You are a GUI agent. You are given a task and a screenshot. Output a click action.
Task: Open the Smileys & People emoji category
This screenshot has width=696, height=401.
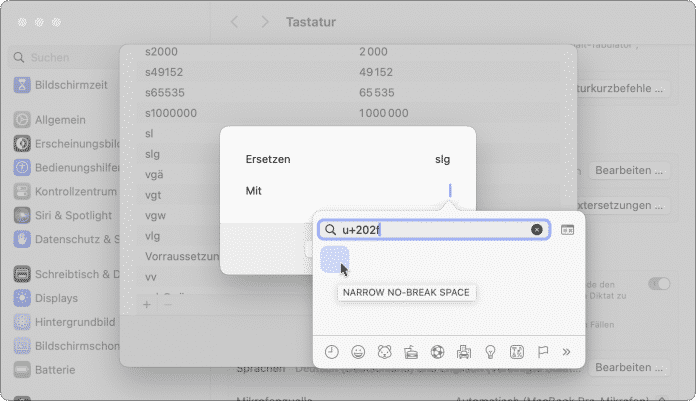click(358, 352)
